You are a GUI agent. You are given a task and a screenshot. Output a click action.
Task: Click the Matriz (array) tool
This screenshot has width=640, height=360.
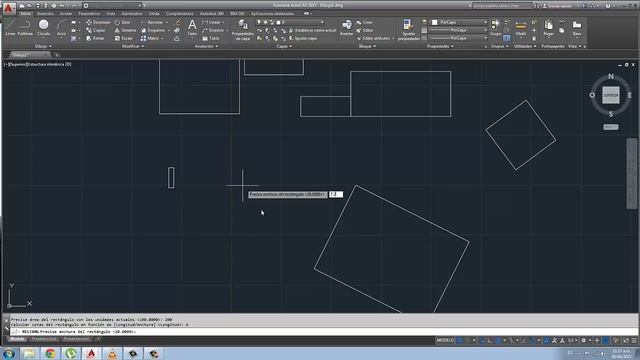(150, 38)
